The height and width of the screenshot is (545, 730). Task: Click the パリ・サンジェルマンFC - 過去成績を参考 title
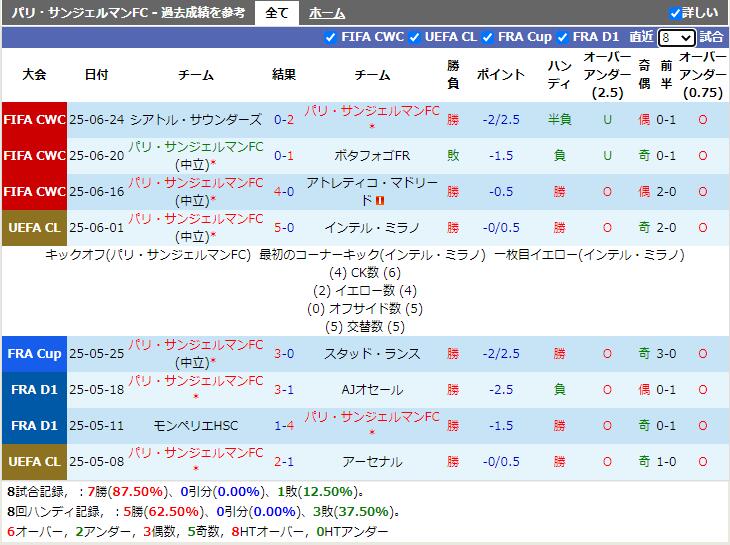tap(128, 13)
